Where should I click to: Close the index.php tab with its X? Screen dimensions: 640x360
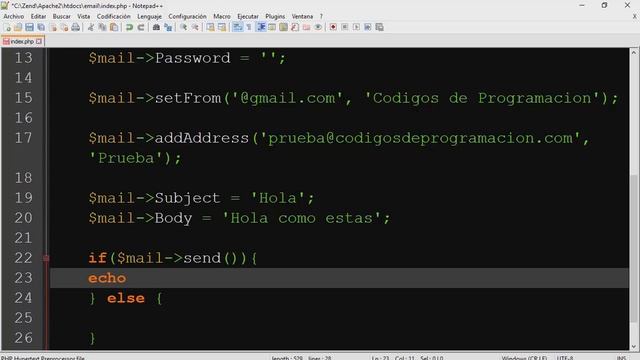[39, 41]
